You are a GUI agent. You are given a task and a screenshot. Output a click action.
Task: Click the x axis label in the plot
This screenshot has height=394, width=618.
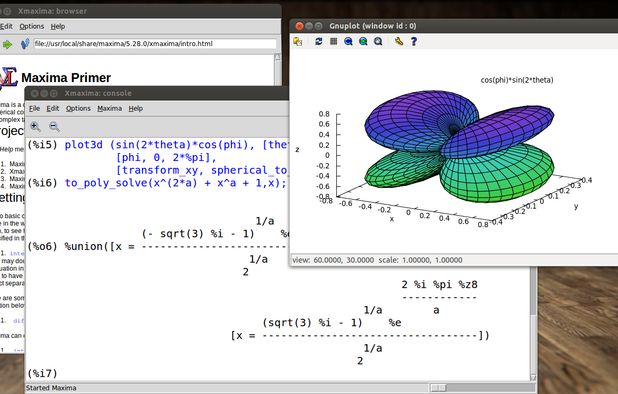pyautogui.click(x=391, y=219)
